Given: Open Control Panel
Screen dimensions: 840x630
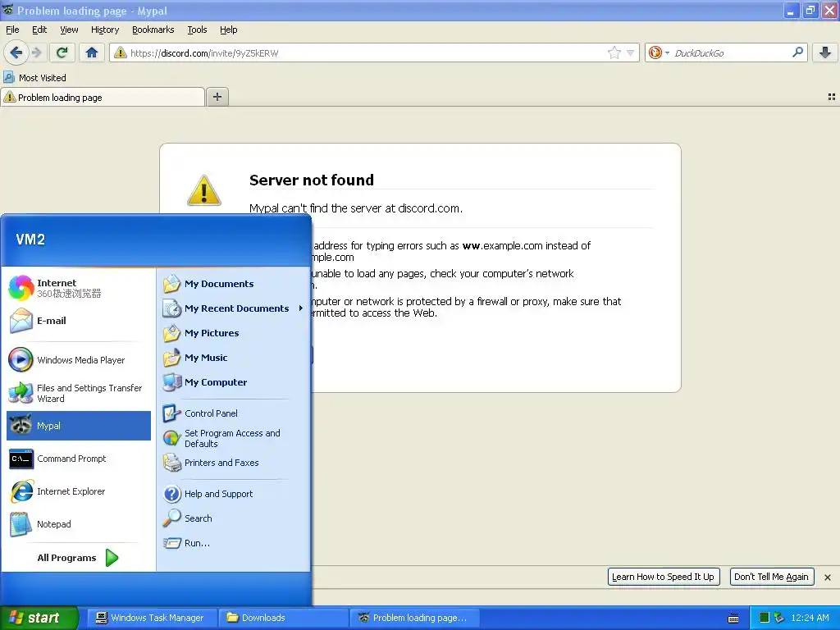Looking at the screenshot, I should click(233, 413).
